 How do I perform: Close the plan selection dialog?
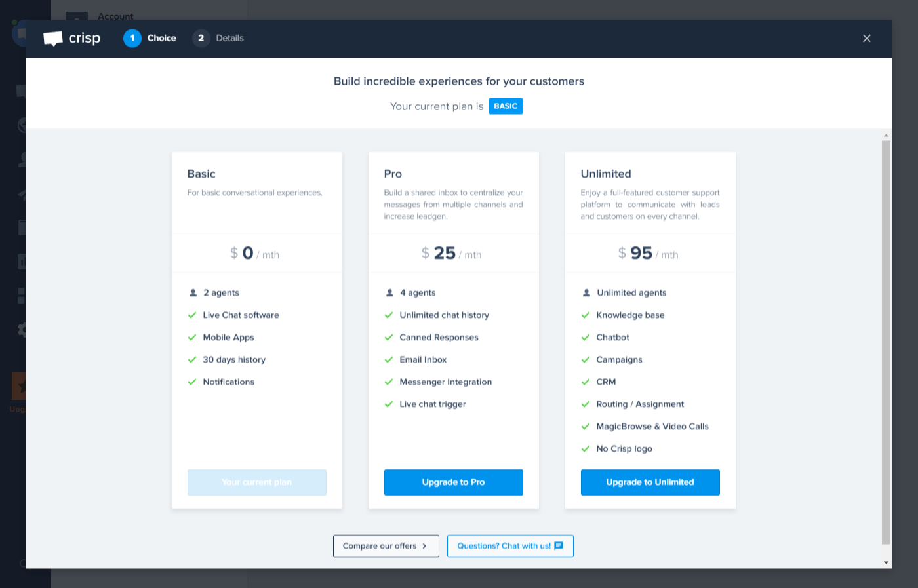click(867, 38)
